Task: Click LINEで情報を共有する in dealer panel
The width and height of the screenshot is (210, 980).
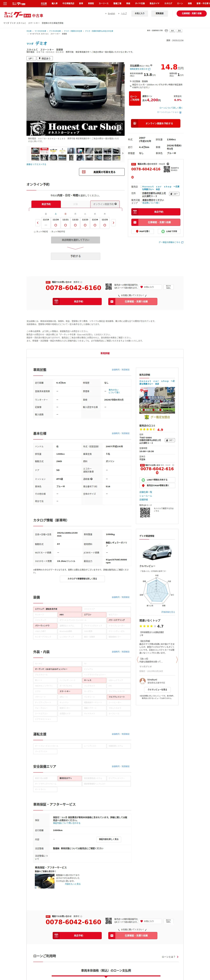Action: [157, 480]
